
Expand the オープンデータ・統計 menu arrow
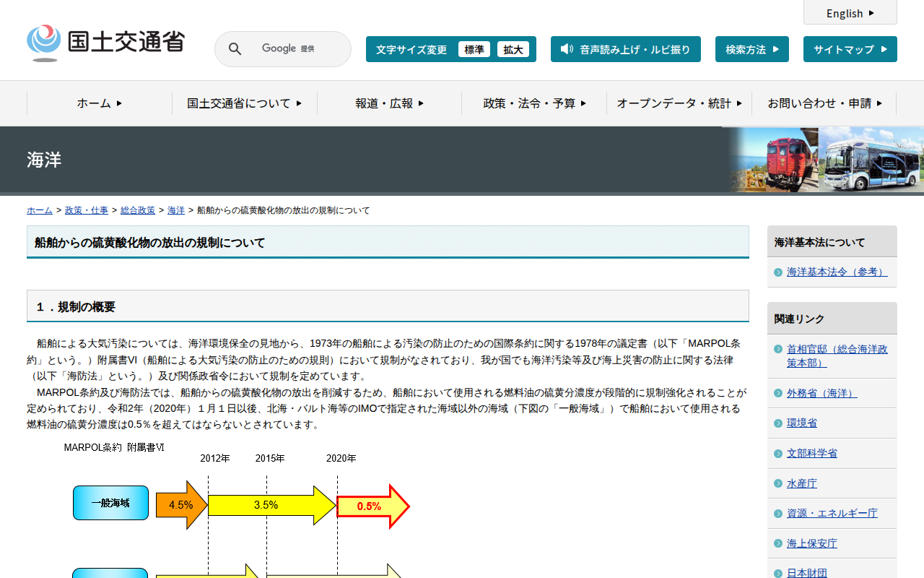click(x=739, y=103)
